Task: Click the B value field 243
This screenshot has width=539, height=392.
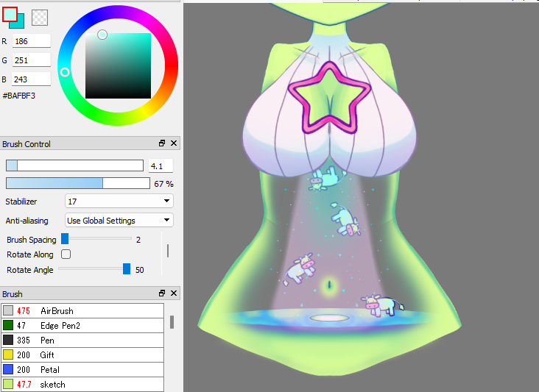Action: (32, 79)
